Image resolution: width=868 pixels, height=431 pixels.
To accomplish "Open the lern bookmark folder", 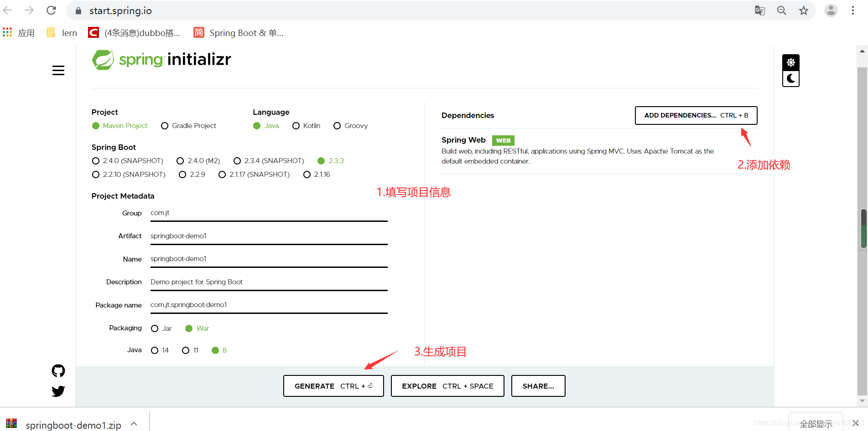I will point(62,33).
